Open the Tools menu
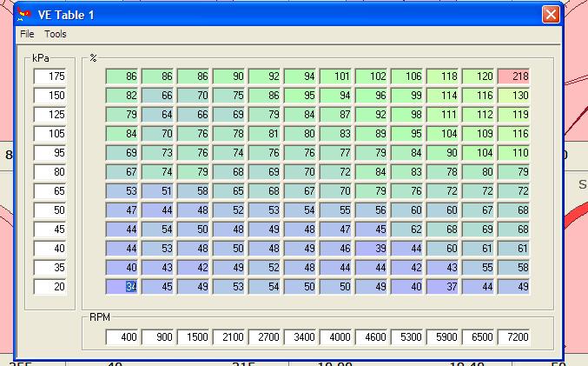Viewport: 588px width, 366px height. click(56, 34)
